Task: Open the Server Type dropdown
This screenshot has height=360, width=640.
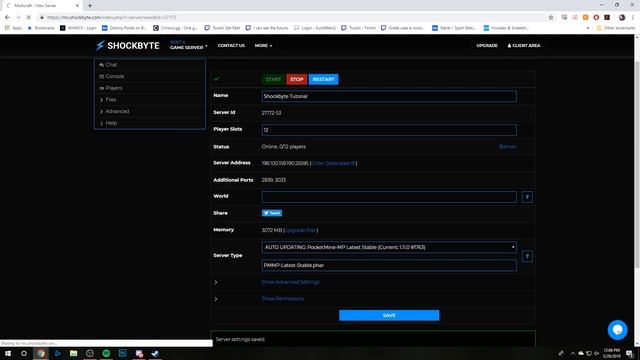Action: point(389,247)
